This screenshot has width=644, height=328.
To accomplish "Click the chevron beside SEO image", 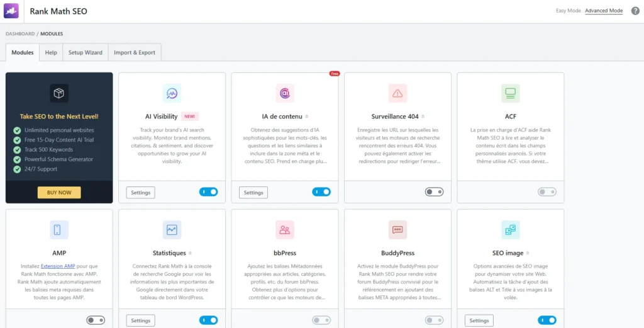I will point(528,253).
